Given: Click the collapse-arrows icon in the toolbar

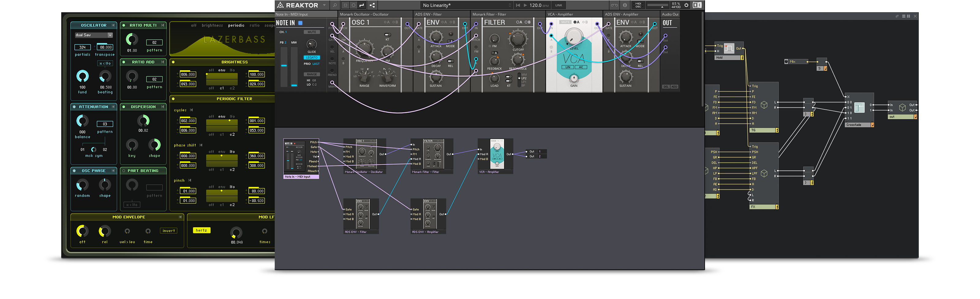Looking at the screenshot, I should pos(345,5).
